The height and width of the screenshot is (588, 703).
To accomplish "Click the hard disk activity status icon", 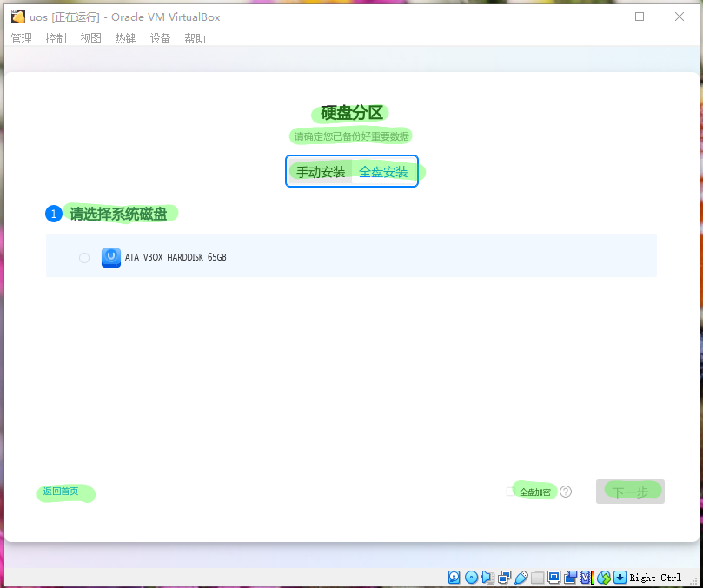I will point(454,578).
